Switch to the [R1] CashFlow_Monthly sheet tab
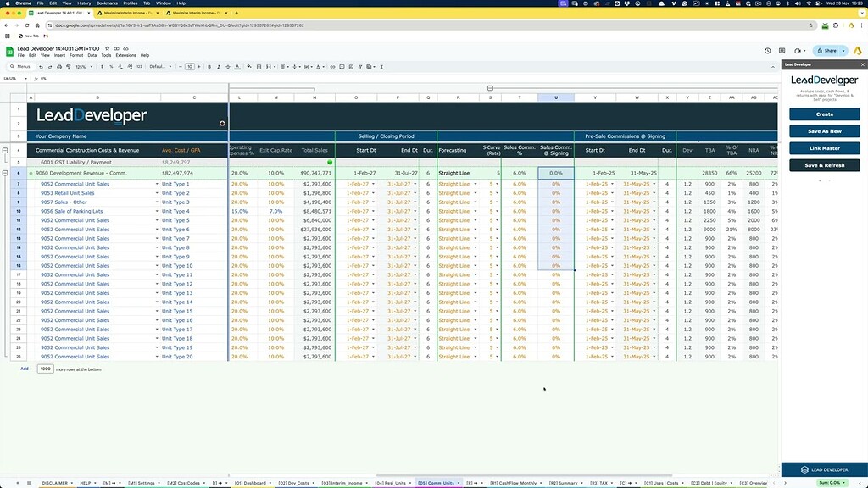This screenshot has width=868, height=488. [x=513, y=483]
